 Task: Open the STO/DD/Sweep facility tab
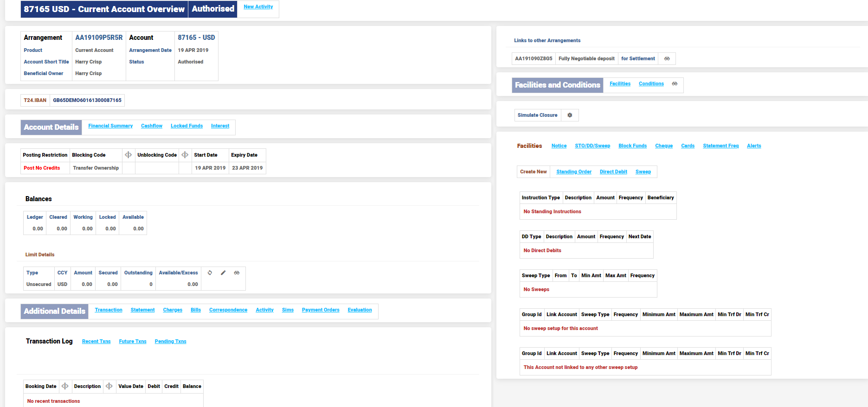pyautogui.click(x=592, y=146)
